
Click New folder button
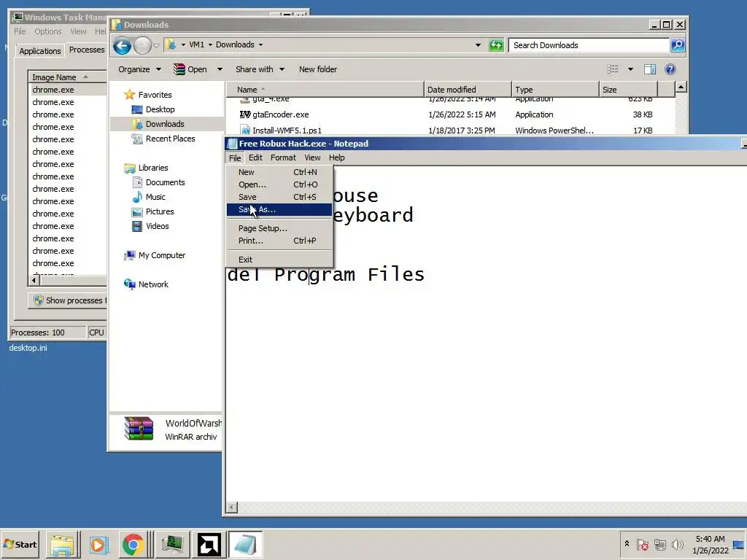coord(318,69)
